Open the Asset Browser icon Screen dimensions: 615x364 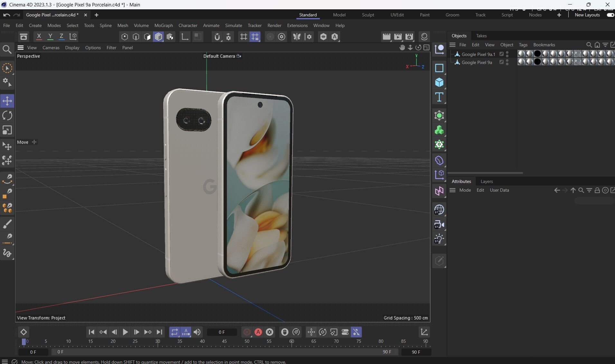coord(23,37)
